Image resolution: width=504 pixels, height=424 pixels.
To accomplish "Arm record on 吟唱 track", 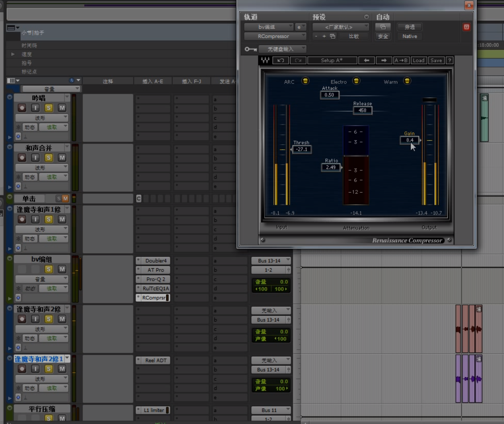I will (x=22, y=108).
